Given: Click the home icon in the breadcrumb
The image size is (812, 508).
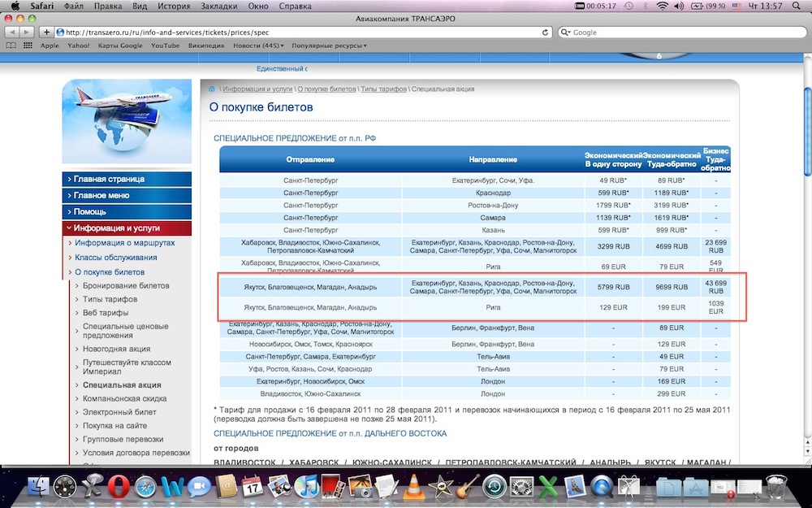Looking at the screenshot, I should [212, 89].
